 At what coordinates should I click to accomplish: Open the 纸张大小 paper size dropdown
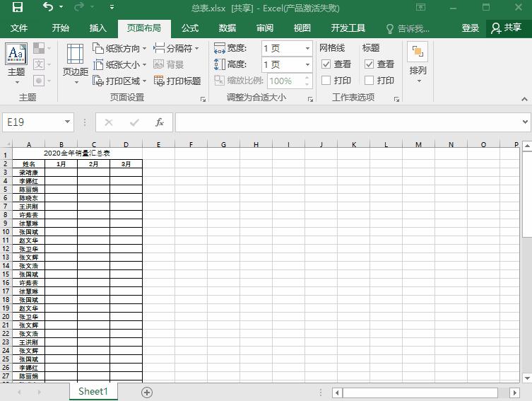tap(119, 64)
